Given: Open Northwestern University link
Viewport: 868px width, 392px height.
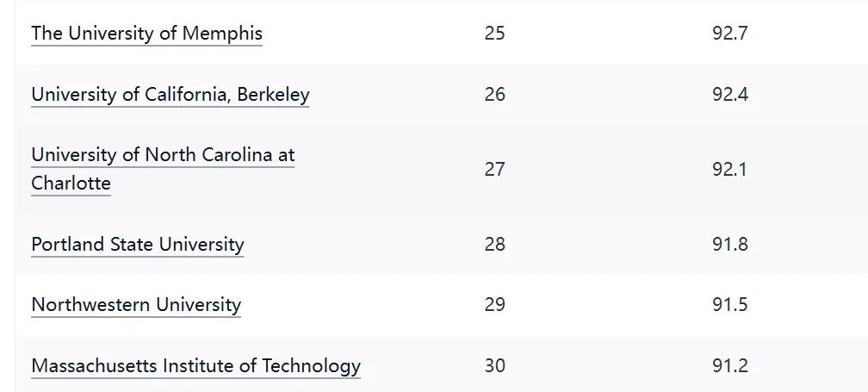Looking at the screenshot, I should pyautogui.click(x=136, y=304).
